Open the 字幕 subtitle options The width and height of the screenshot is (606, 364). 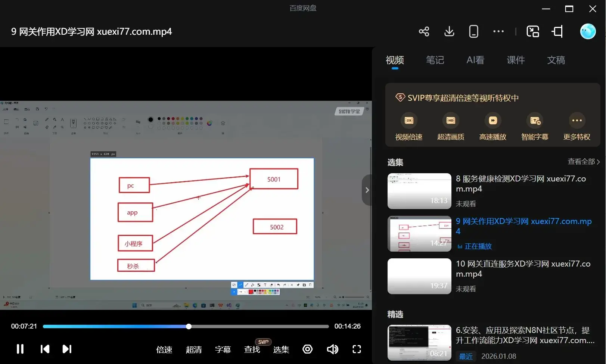(x=223, y=349)
